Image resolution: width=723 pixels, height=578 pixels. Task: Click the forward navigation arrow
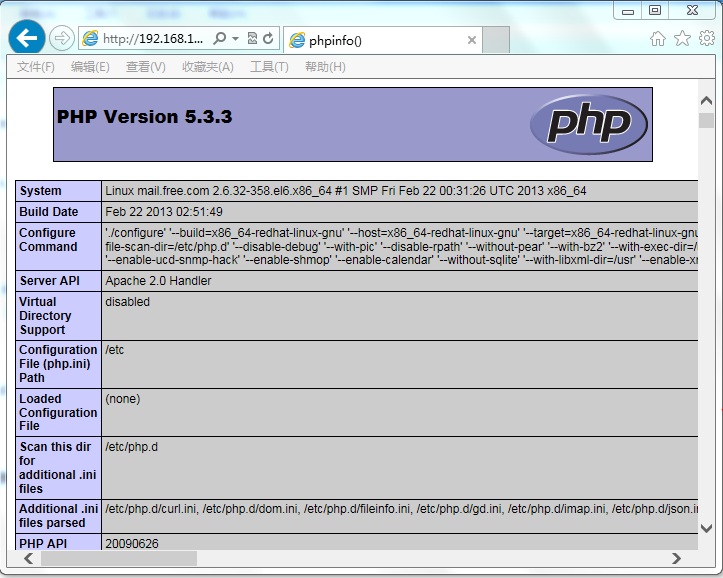point(61,38)
